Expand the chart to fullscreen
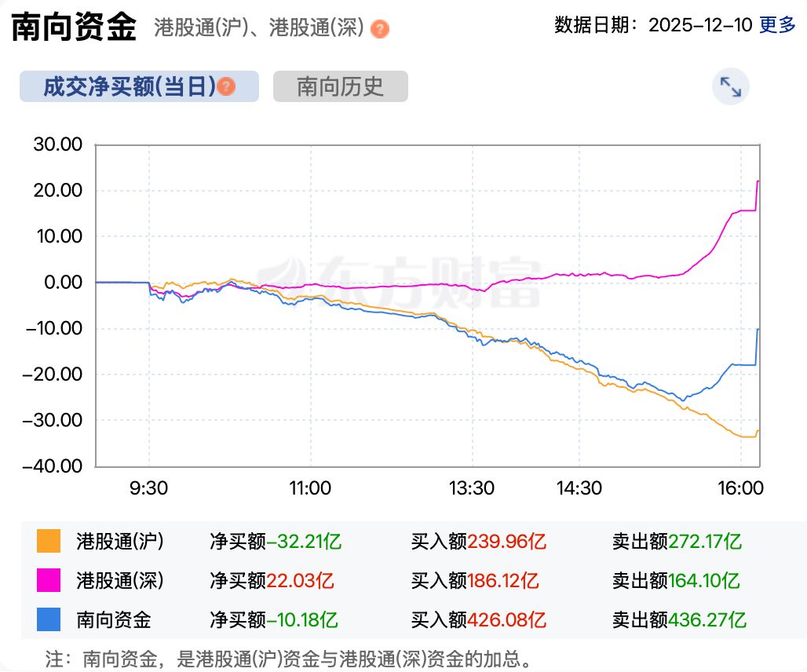The image size is (807, 672). tap(730, 87)
